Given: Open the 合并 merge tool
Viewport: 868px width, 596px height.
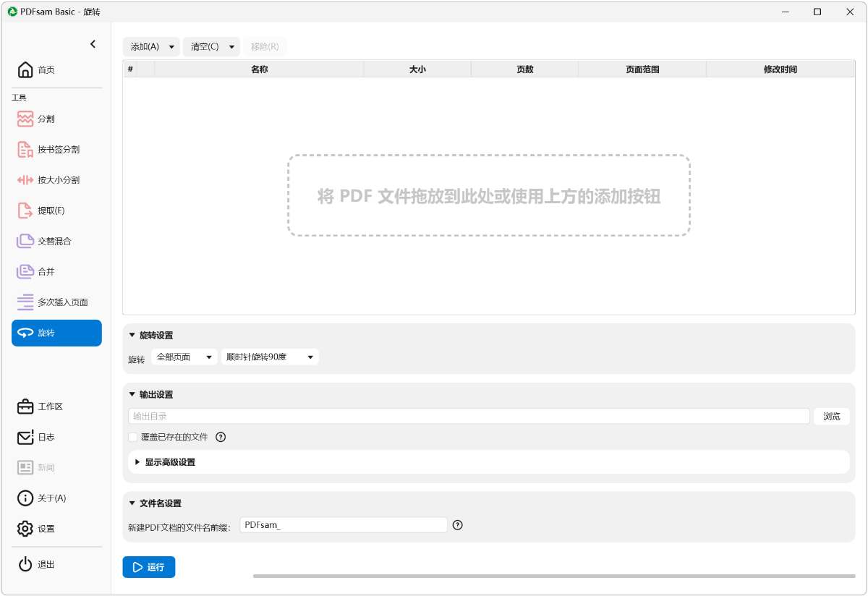Looking at the screenshot, I should (x=56, y=272).
